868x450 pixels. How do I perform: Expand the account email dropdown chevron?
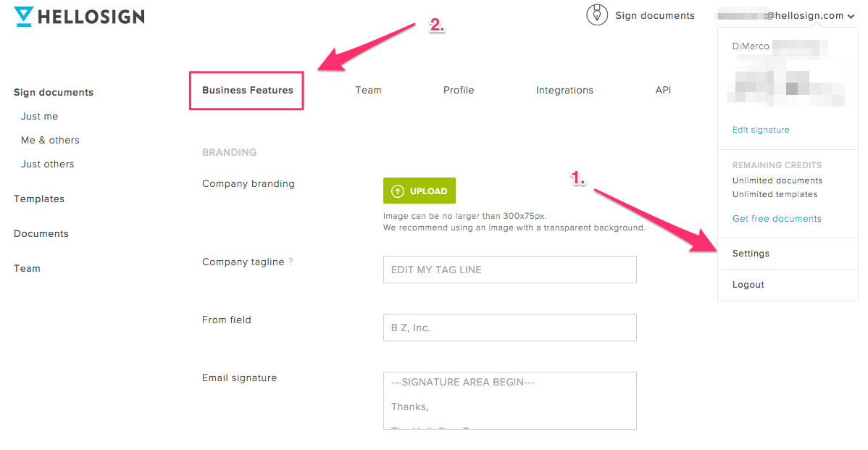click(851, 16)
